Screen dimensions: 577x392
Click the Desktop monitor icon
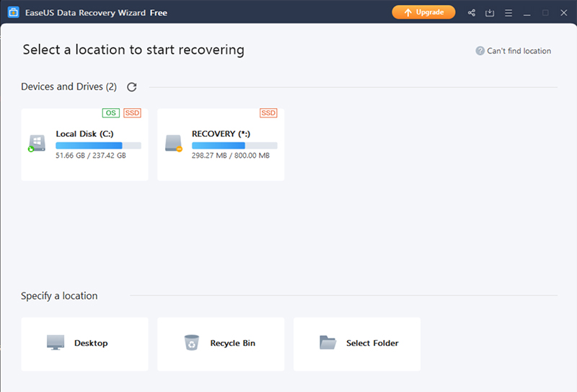[56, 342]
